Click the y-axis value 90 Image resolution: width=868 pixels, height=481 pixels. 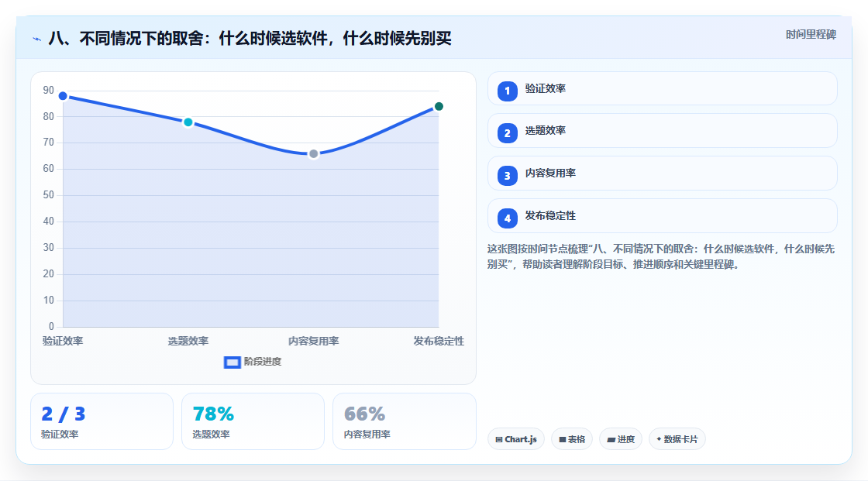pos(49,90)
